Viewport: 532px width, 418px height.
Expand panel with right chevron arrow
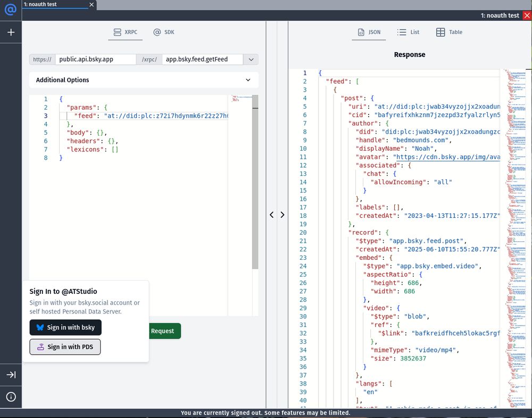[x=282, y=215]
